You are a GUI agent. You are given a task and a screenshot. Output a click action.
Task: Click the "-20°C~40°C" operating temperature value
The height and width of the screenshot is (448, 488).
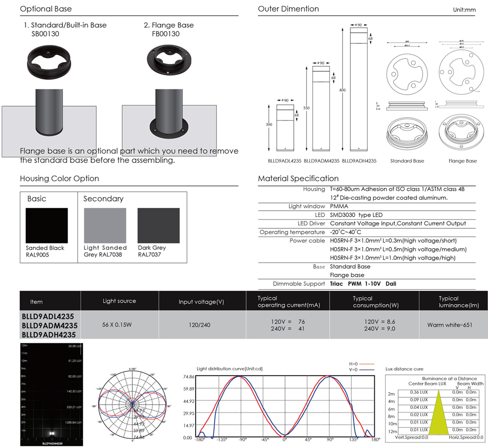click(346, 232)
